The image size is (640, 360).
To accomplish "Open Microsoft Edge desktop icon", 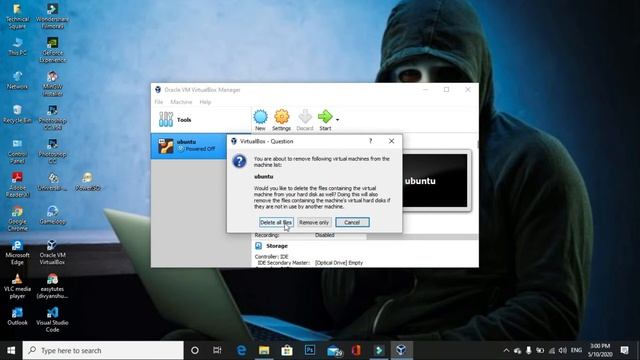I will [x=17, y=252].
